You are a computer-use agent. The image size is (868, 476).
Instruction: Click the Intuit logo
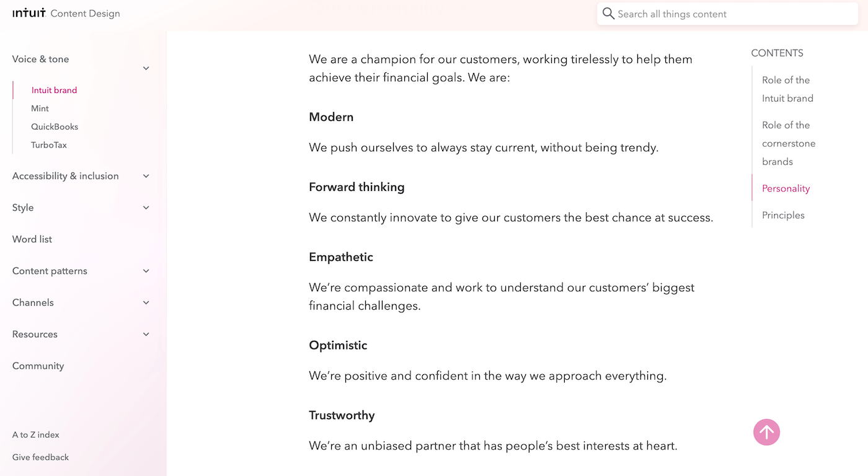(29, 13)
